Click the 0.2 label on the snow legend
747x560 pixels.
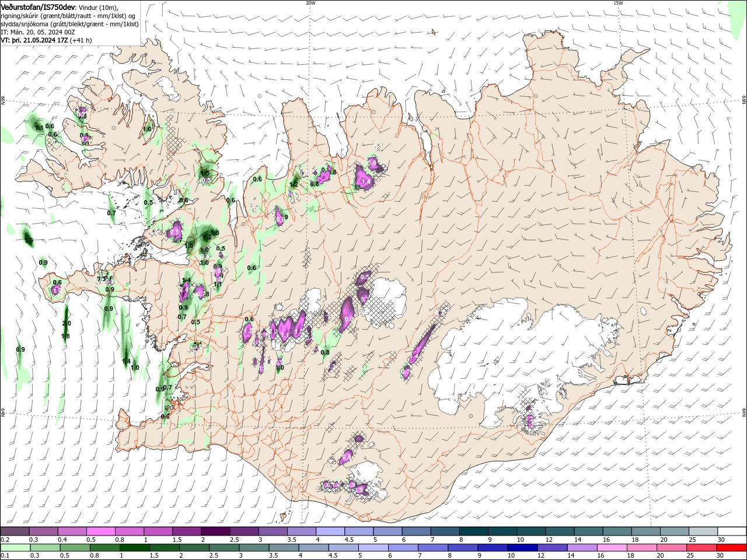(5, 540)
